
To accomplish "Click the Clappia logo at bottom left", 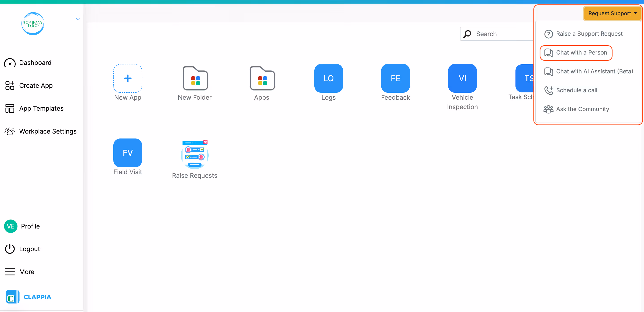I will (28, 297).
